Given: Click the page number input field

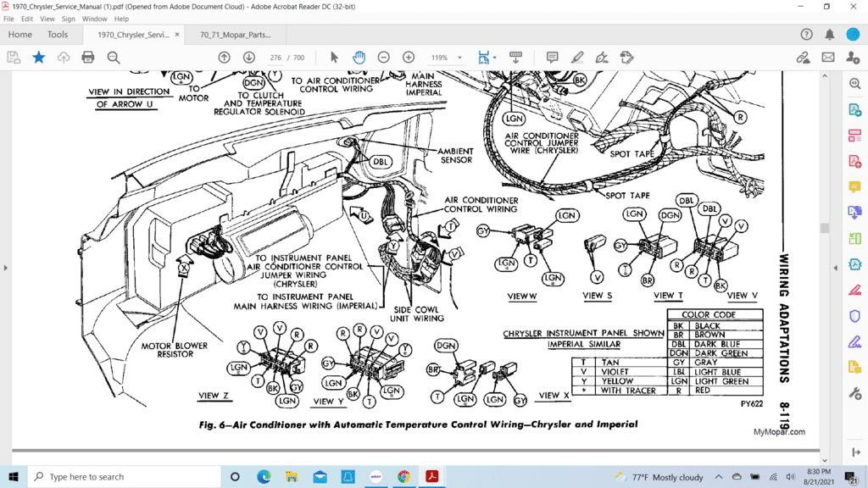Looking at the screenshot, I should [275, 58].
